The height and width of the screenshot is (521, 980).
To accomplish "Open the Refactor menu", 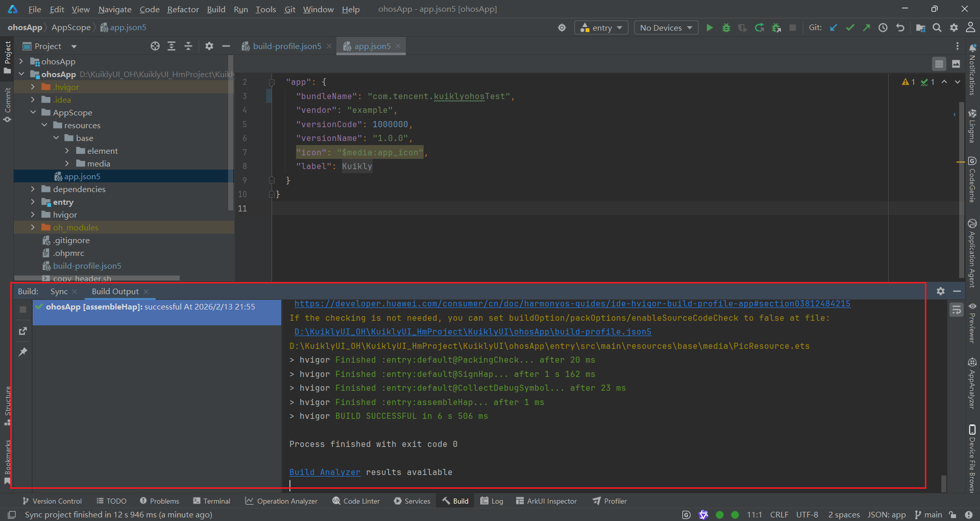I will coord(183,9).
